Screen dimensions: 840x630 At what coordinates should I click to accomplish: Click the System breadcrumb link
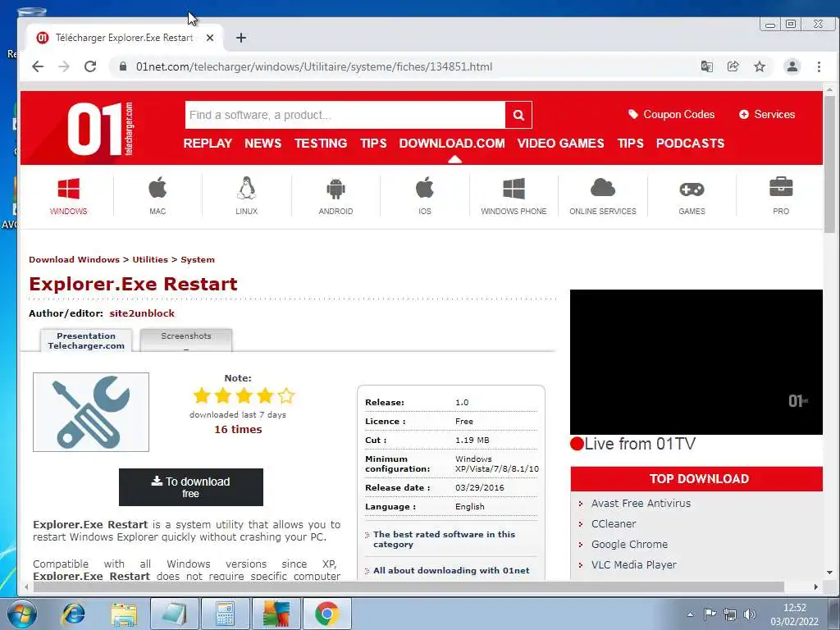[x=198, y=259]
